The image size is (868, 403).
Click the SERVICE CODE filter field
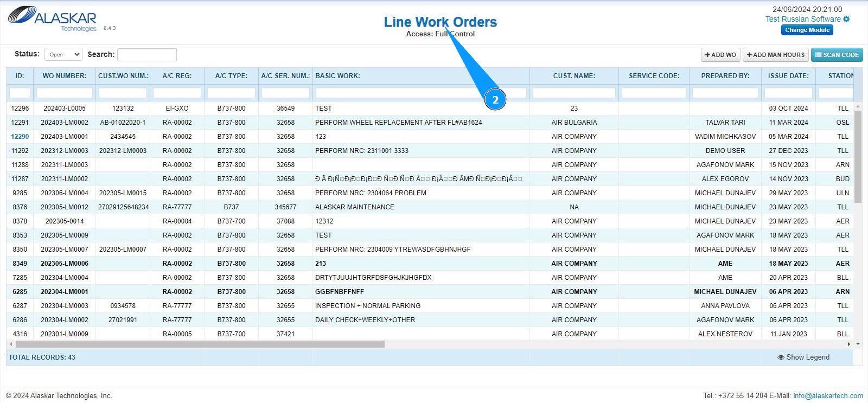click(654, 93)
